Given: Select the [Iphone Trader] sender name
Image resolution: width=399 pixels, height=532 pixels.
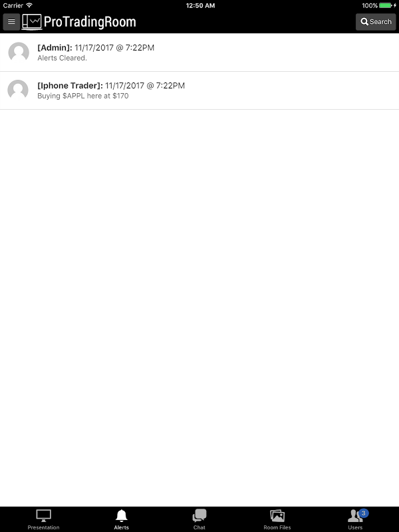Looking at the screenshot, I should pyautogui.click(x=70, y=86).
